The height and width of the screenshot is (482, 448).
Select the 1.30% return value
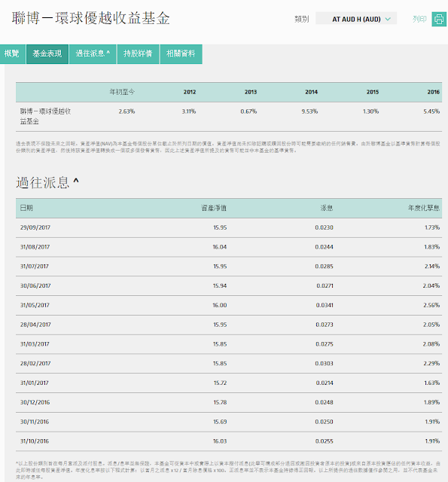(370, 111)
